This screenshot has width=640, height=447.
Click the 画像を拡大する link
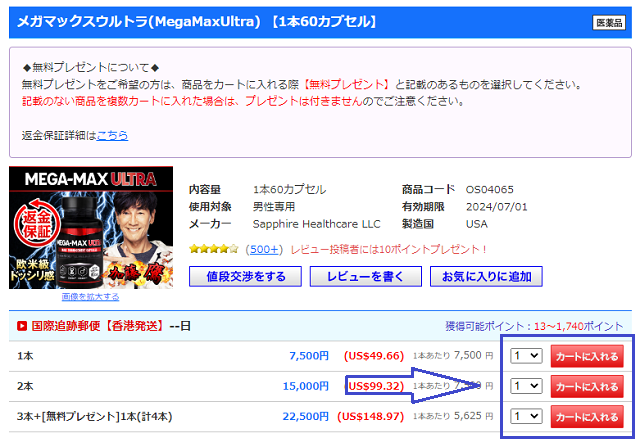point(91,296)
